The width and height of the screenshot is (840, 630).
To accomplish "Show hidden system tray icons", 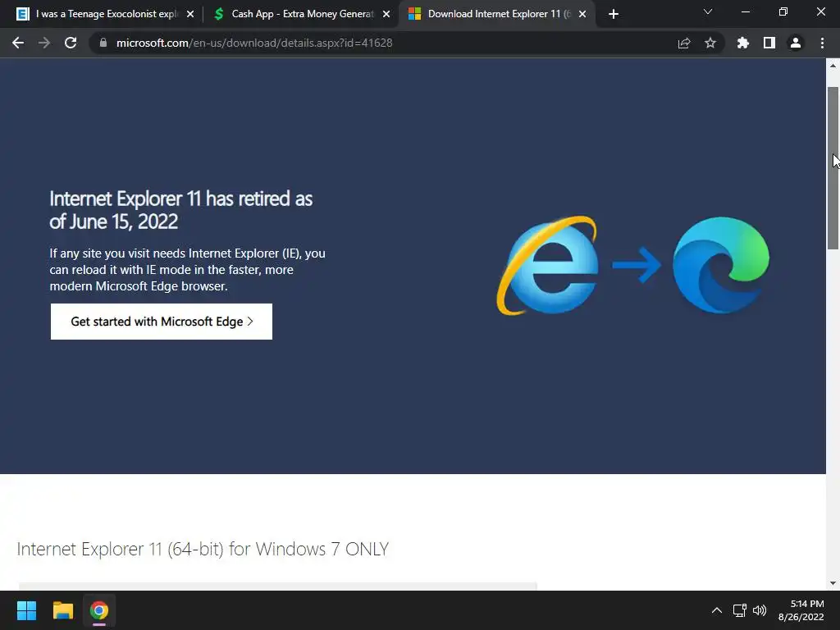I will 717,610.
